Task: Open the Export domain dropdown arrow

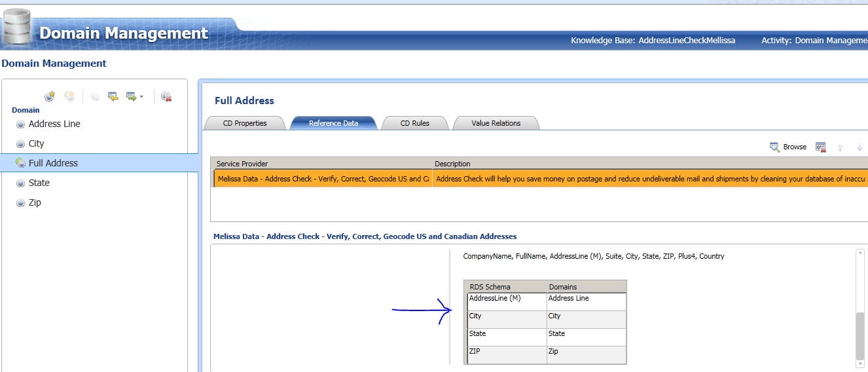Action: (x=141, y=97)
